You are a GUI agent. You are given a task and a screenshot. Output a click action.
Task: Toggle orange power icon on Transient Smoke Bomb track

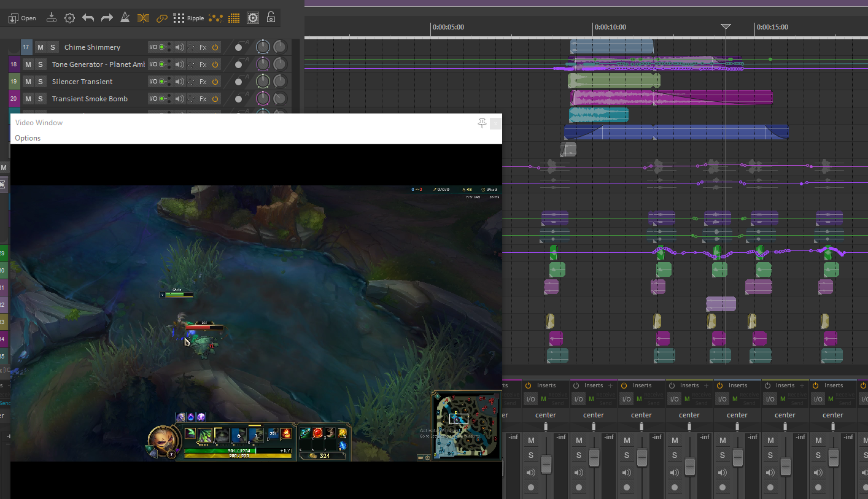click(x=215, y=99)
